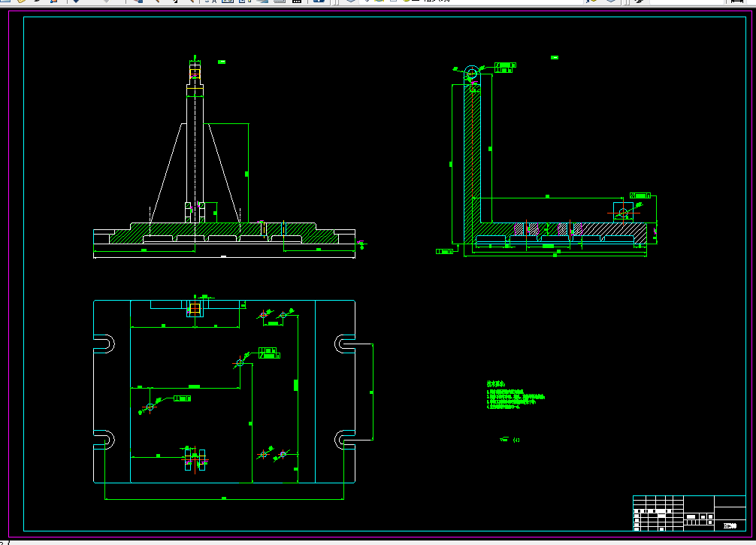Select the left hole of the plan view's top hole pair
Viewport: 756px width, 545px height.
click(x=263, y=315)
